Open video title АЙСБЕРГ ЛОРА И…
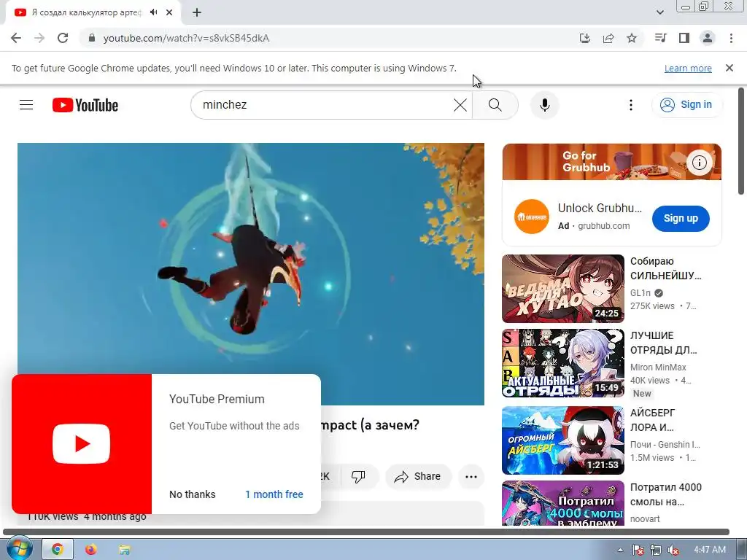The width and height of the screenshot is (747, 560). tap(652, 419)
